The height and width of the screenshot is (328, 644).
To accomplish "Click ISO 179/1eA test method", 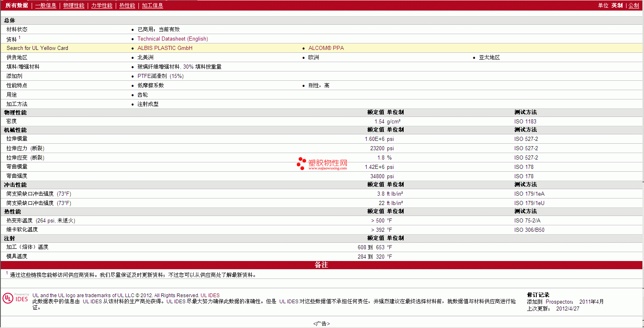I will click(x=529, y=194).
